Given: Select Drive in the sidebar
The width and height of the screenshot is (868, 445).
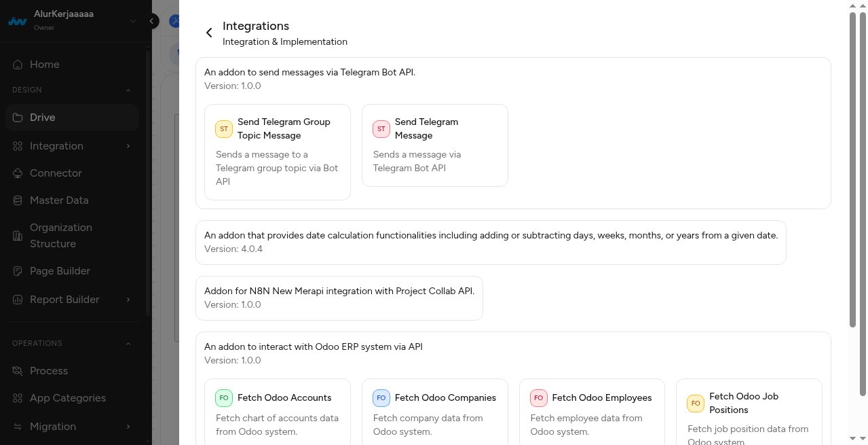Looking at the screenshot, I should coord(72,118).
